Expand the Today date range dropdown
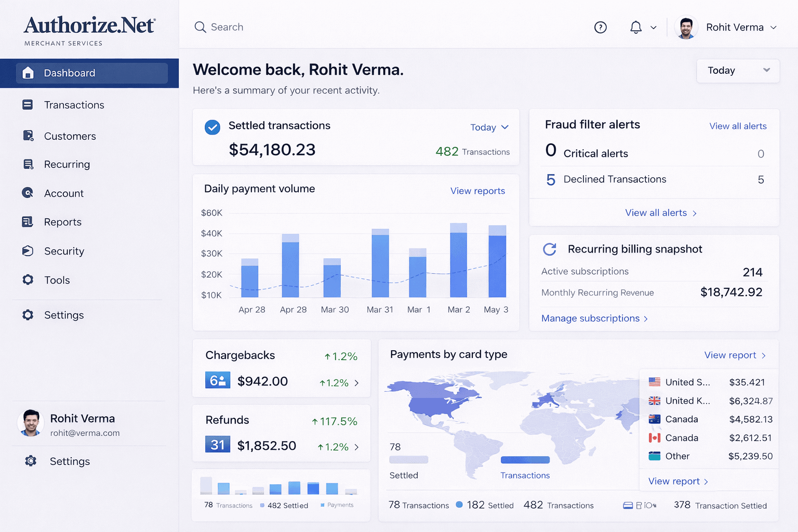This screenshot has width=798, height=532. click(x=738, y=71)
